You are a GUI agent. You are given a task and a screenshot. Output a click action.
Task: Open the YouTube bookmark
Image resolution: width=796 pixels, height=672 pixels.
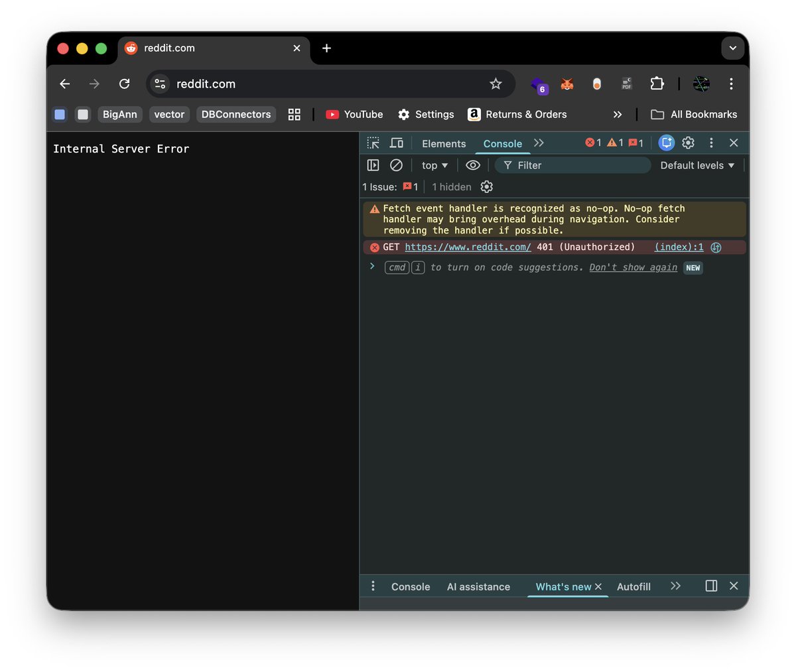pyautogui.click(x=354, y=114)
